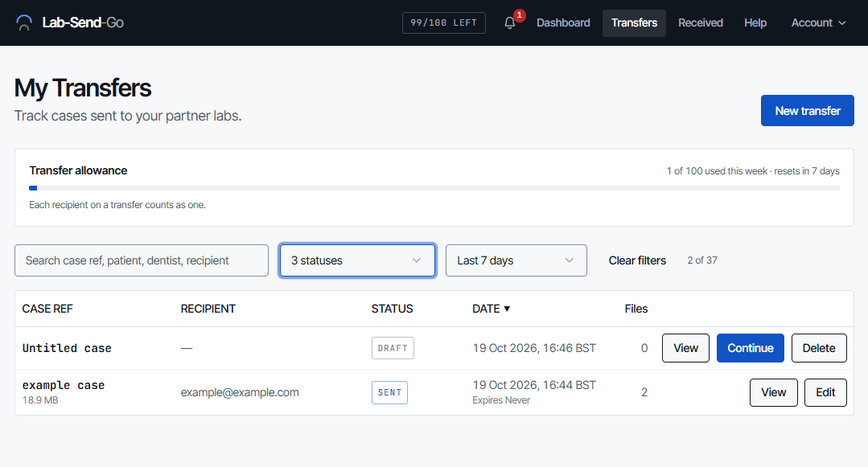Expand the Account menu
Viewport: 868px width, 467px height.
818,23
